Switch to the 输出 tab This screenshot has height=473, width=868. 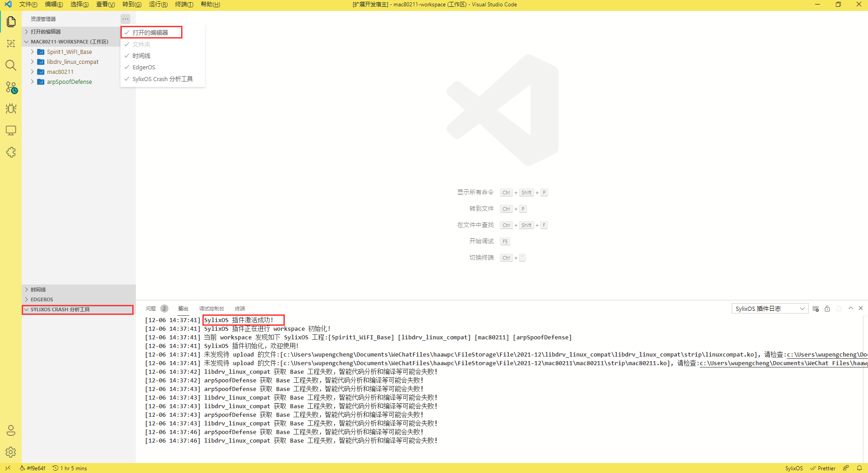183,309
